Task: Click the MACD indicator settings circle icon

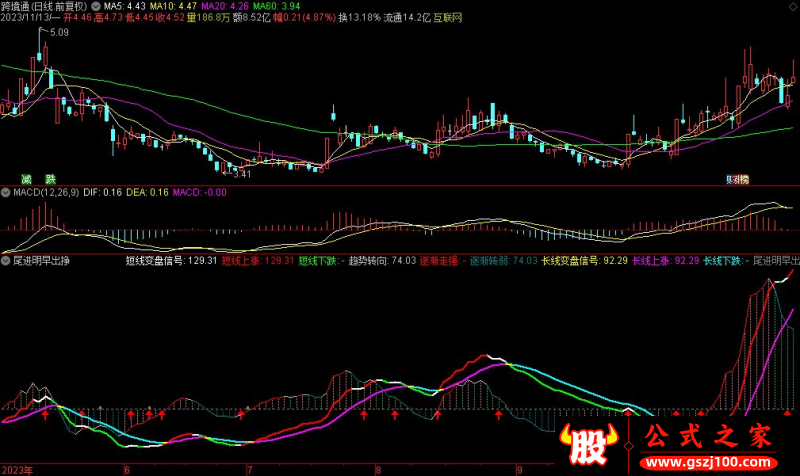Action: [6, 192]
